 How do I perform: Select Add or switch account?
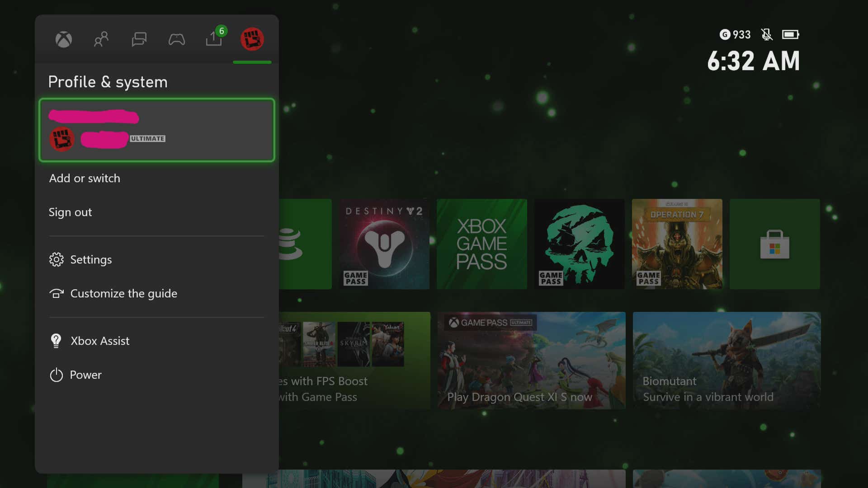(85, 178)
